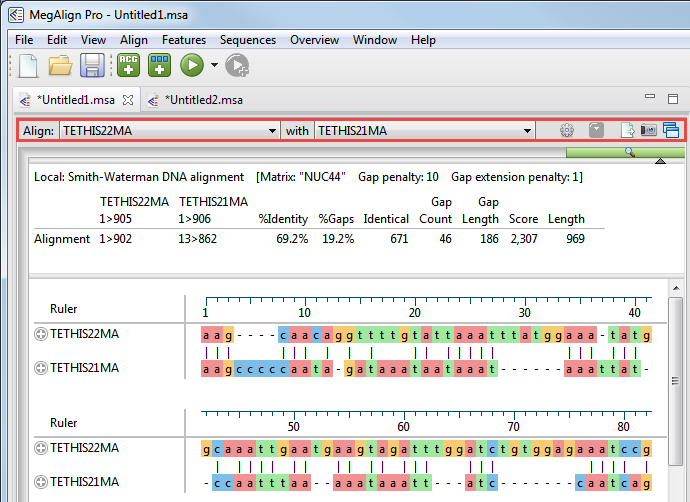Click the first Ruler label

coord(63,309)
